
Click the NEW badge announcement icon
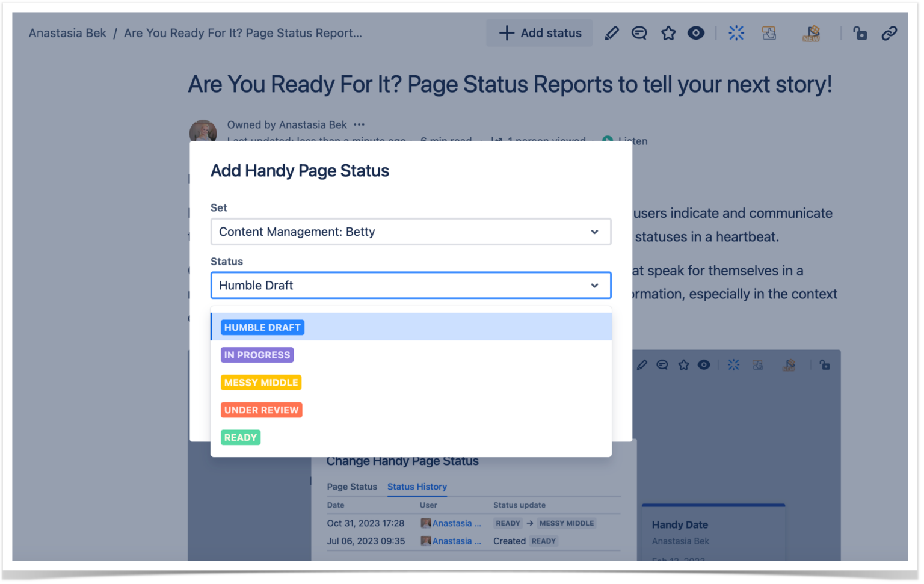(812, 34)
